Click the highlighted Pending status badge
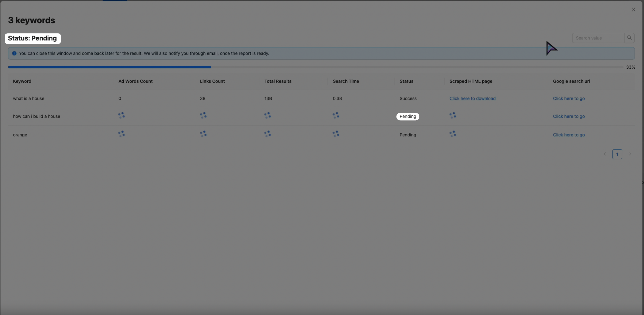 click(x=408, y=116)
